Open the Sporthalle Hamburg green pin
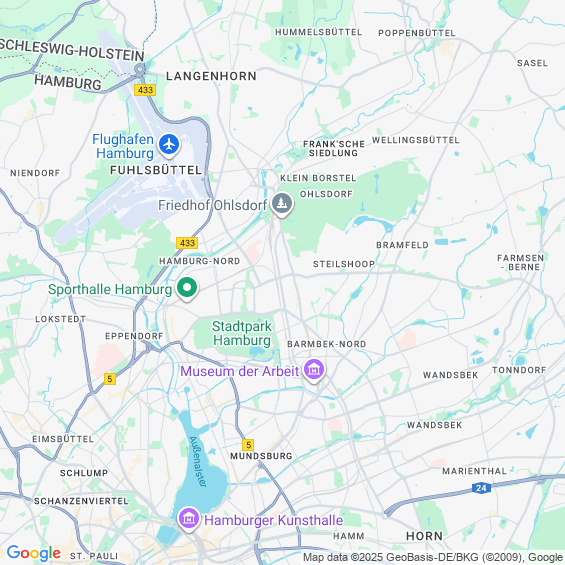 tap(187, 289)
